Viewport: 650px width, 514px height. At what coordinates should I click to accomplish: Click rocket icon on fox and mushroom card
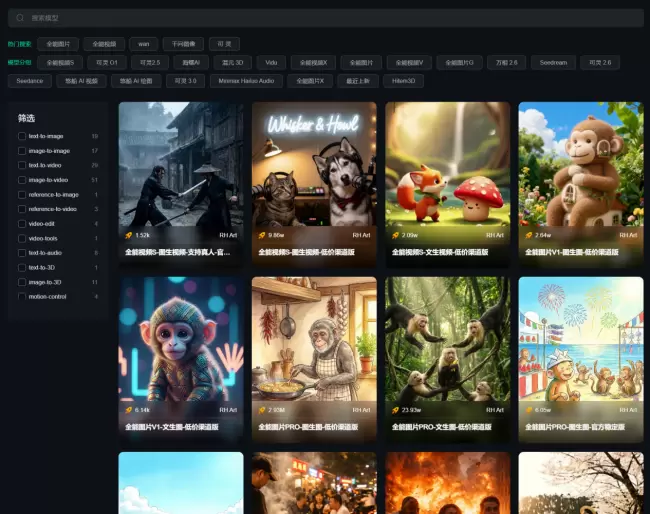394,235
